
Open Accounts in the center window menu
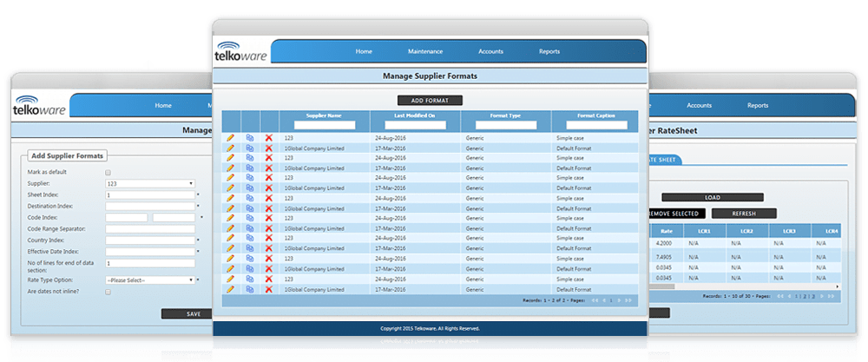pos(490,51)
